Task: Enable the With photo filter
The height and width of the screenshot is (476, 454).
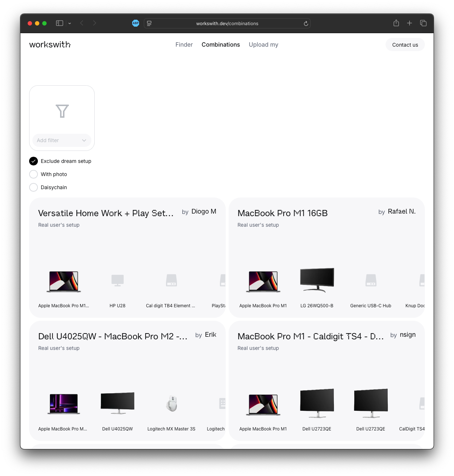Action: coord(33,174)
